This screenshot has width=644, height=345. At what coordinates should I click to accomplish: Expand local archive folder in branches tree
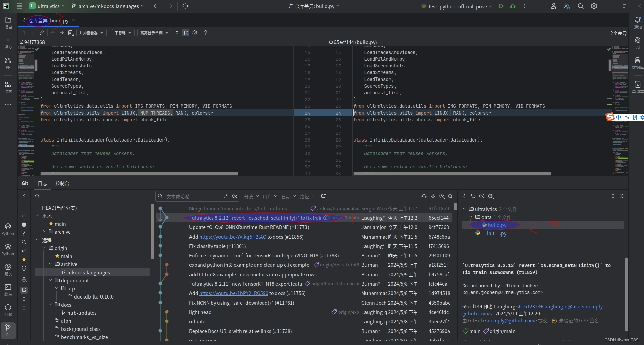click(44, 232)
